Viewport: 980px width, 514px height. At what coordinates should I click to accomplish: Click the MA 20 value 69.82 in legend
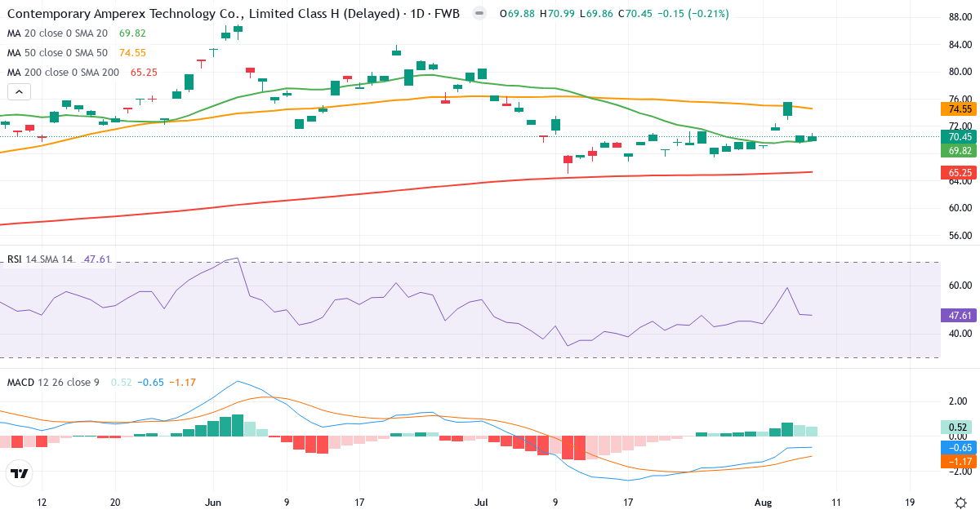pos(132,33)
